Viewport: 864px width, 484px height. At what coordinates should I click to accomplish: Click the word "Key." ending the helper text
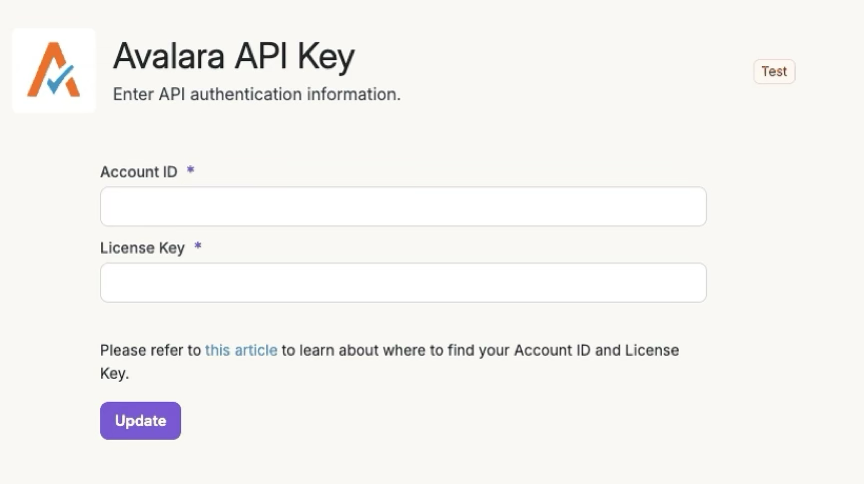click(114, 373)
